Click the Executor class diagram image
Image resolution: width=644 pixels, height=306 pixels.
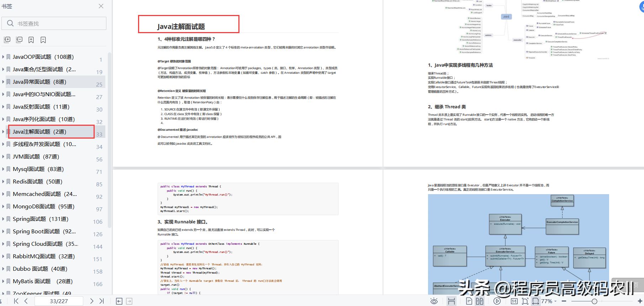pos(518,244)
